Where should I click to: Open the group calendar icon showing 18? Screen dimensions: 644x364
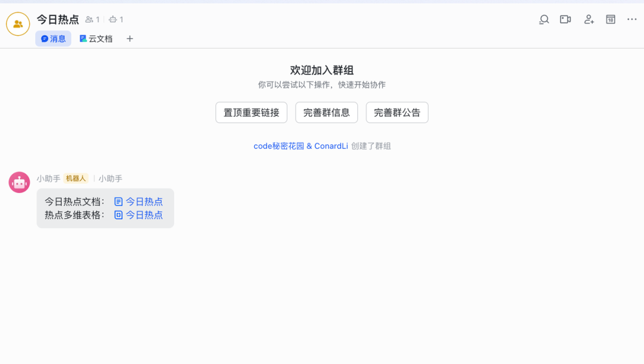tap(610, 19)
